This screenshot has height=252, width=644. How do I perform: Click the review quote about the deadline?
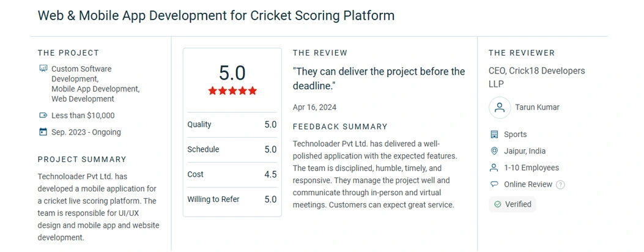pos(379,78)
